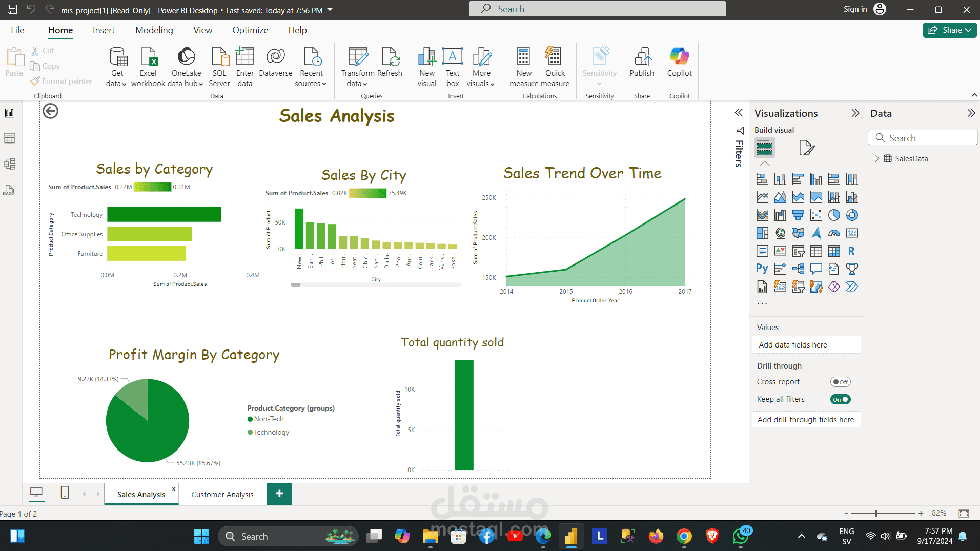The image size is (980, 551).
Task: Open Model view in left sidebar
Action: coord(9,164)
